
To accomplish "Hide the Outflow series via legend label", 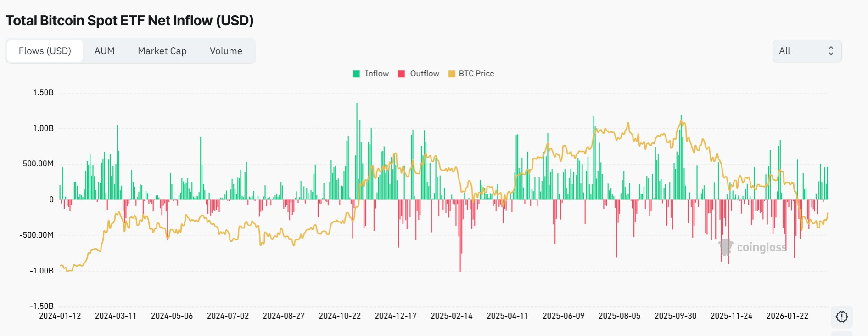I will tap(424, 74).
